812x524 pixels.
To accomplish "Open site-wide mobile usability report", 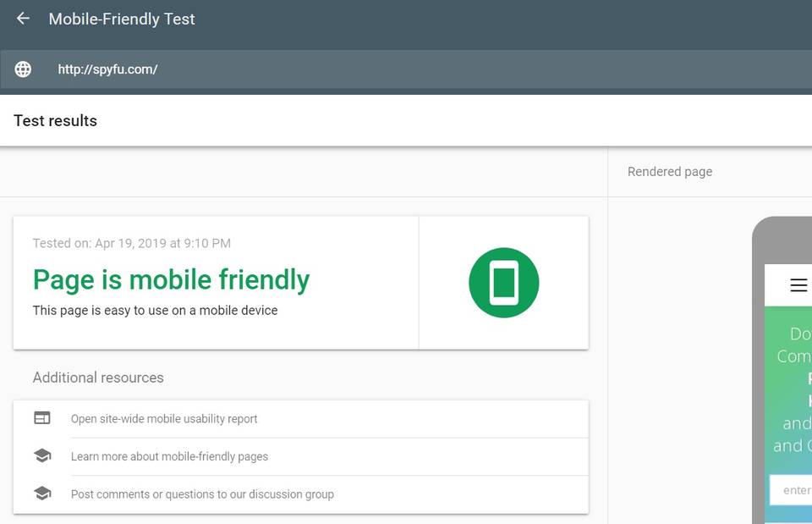I will [300, 419].
